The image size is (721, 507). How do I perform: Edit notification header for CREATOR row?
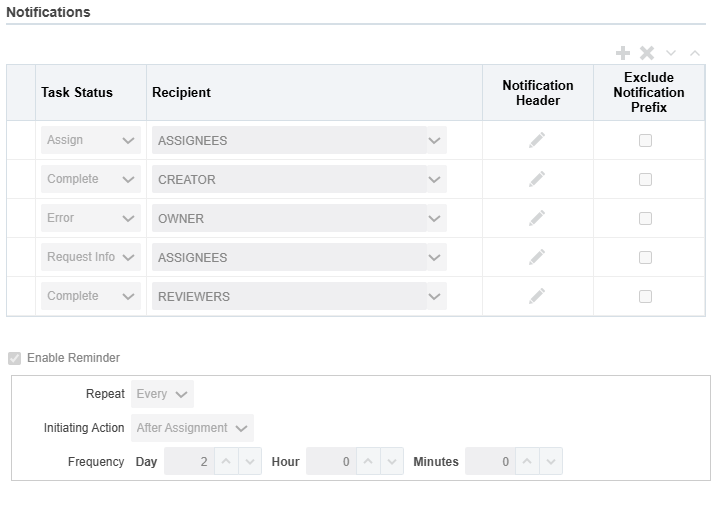537,179
